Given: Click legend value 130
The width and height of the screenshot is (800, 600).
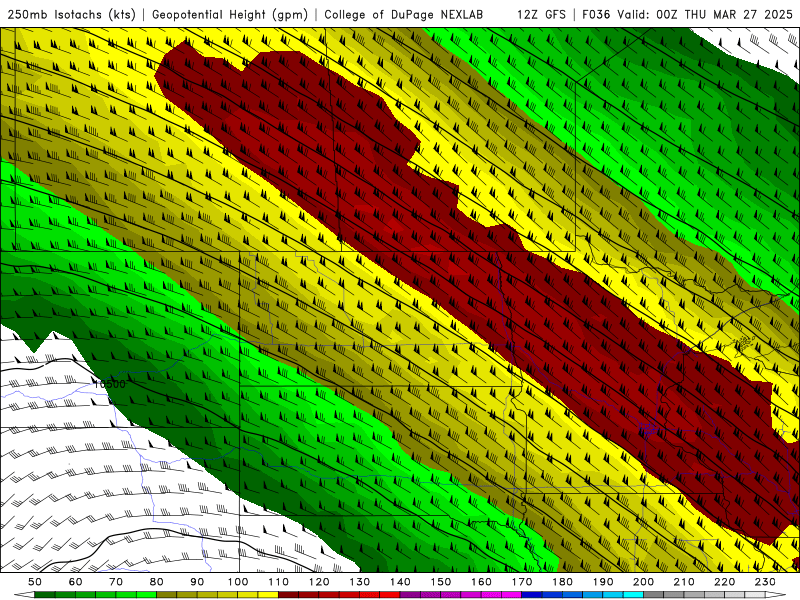Looking at the screenshot, I should click(x=359, y=582).
